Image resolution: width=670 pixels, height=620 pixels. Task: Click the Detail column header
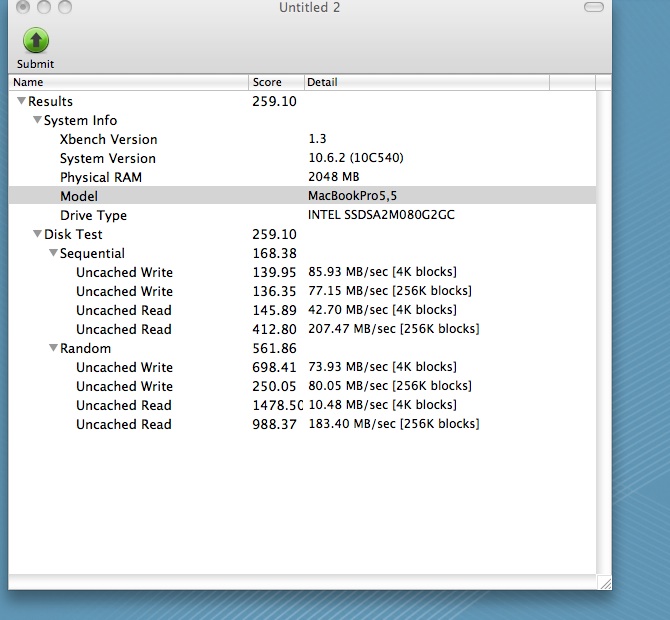pyautogui.click(x=427, y=82)
